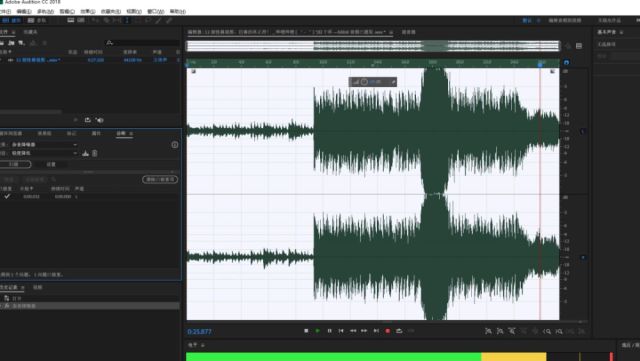
Task: Open the preset dropdown in Diagnostics panel
Action: (x=43, y=153)
